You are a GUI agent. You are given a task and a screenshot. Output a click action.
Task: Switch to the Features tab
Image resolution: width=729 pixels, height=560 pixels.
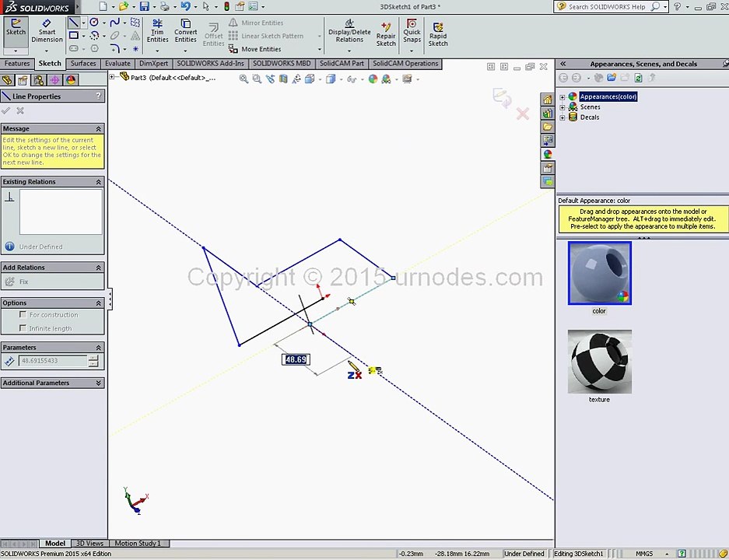[x=17, y=63]
